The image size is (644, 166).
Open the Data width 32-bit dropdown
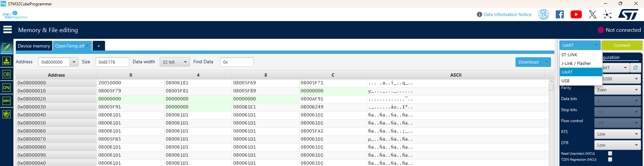click(x=175, y=62)
